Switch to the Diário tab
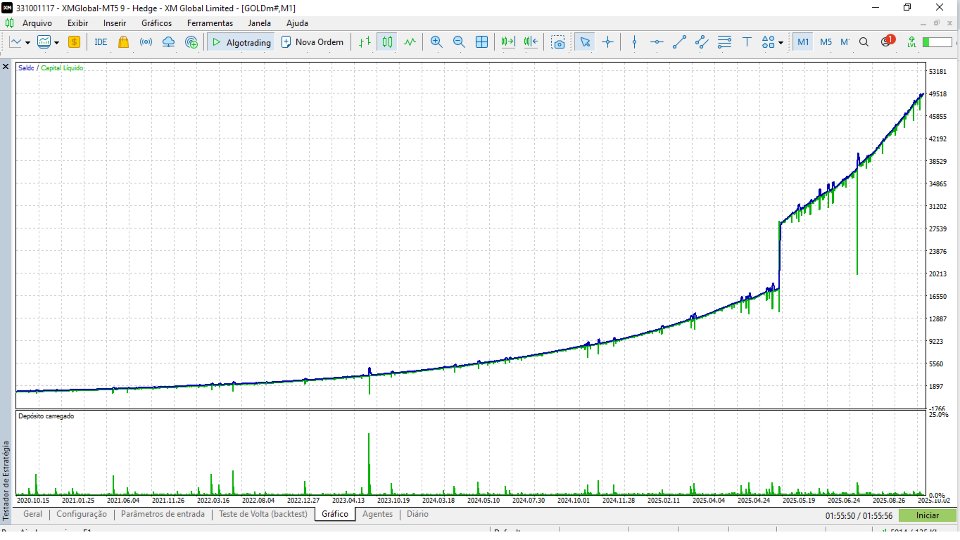960x540 pixels. (418, 514)
